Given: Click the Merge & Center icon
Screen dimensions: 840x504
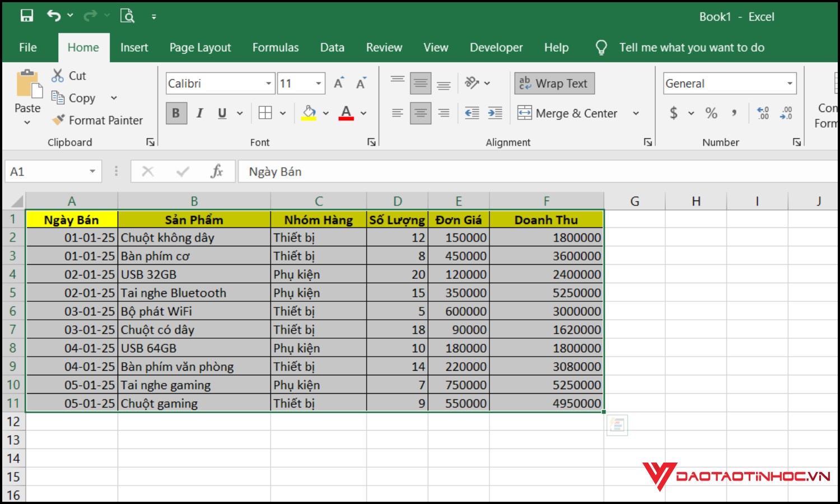Looking at the screenshot, I should (525, 113).
